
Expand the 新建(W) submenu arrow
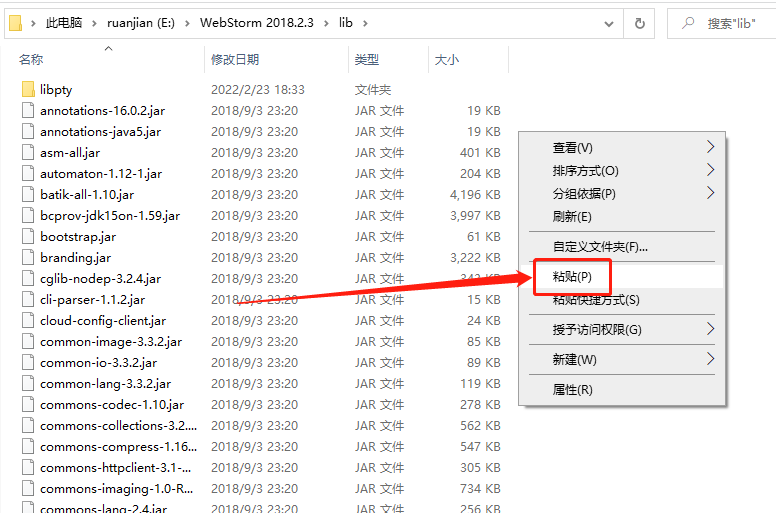710,359
